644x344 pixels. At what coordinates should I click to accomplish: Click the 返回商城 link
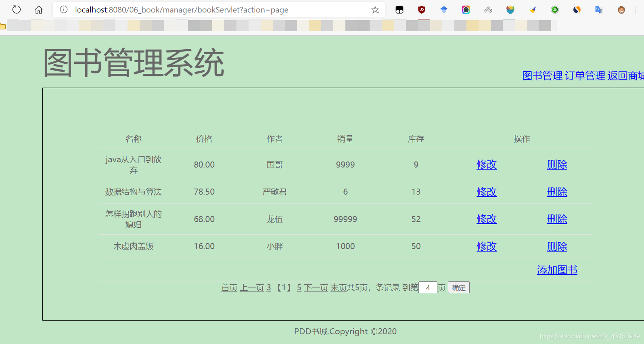coord(626,76)
